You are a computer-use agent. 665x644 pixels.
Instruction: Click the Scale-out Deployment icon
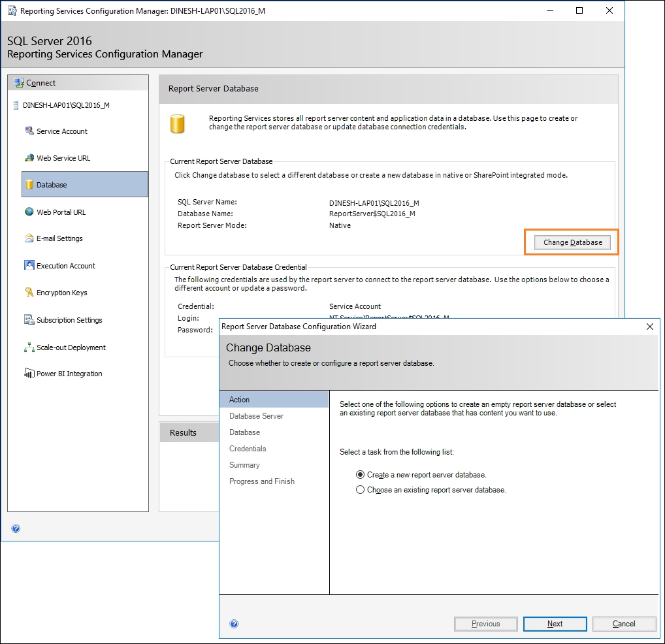(29, 347)
